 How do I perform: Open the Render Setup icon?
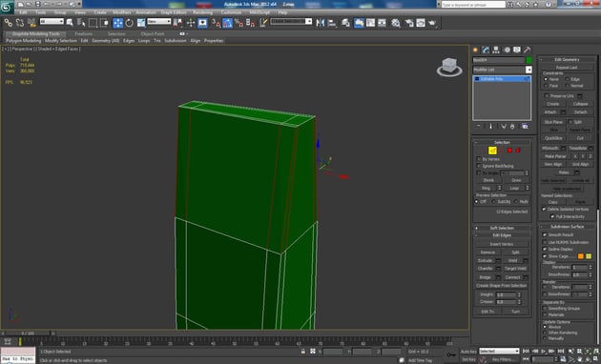(409, 23)
